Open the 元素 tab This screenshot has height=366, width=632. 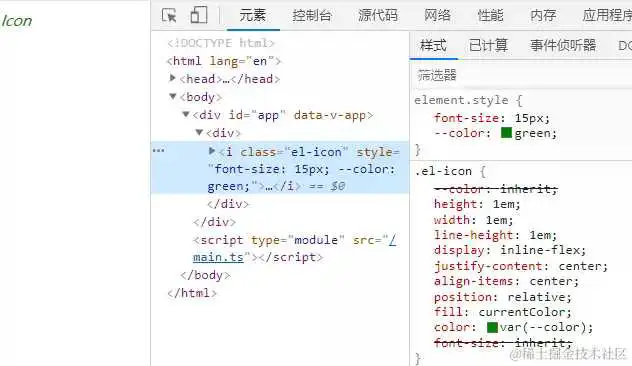click(x=253, y=15)
